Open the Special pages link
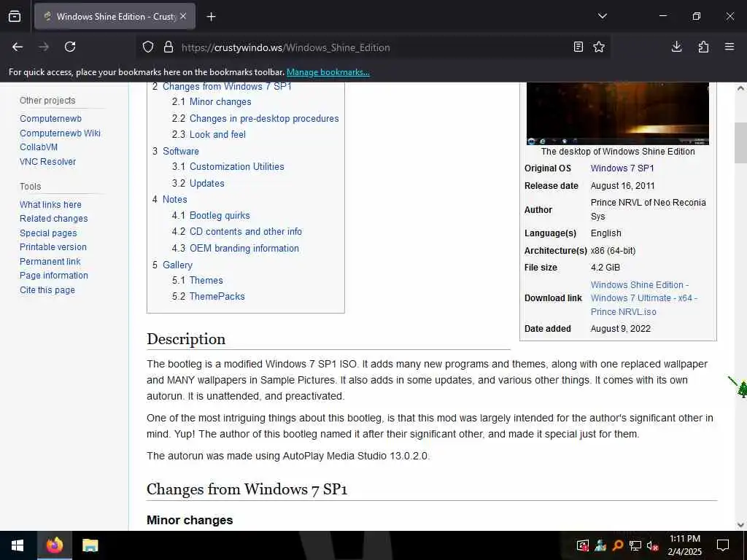This screenshot has width=747, height=560. tap(48, 233)
